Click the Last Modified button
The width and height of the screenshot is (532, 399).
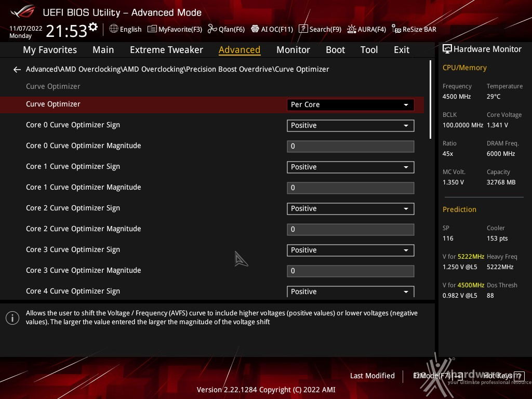[x=372, y=376]
